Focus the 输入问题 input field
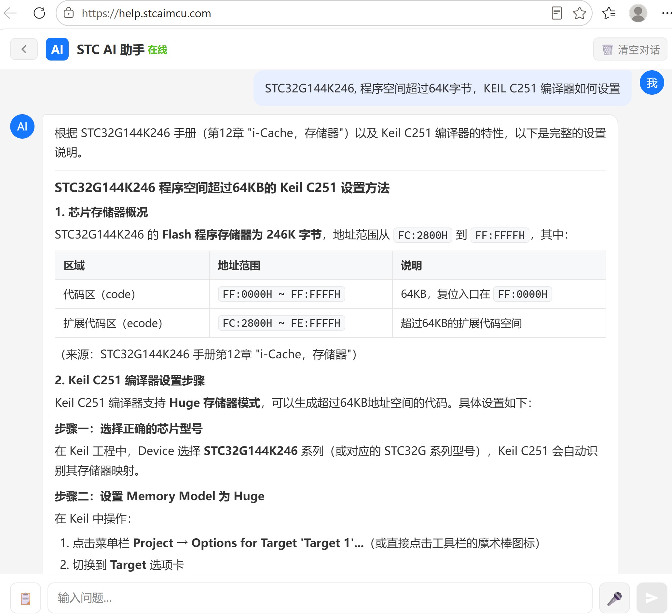The height and width of the screenshot is (616, 672). 319,598
